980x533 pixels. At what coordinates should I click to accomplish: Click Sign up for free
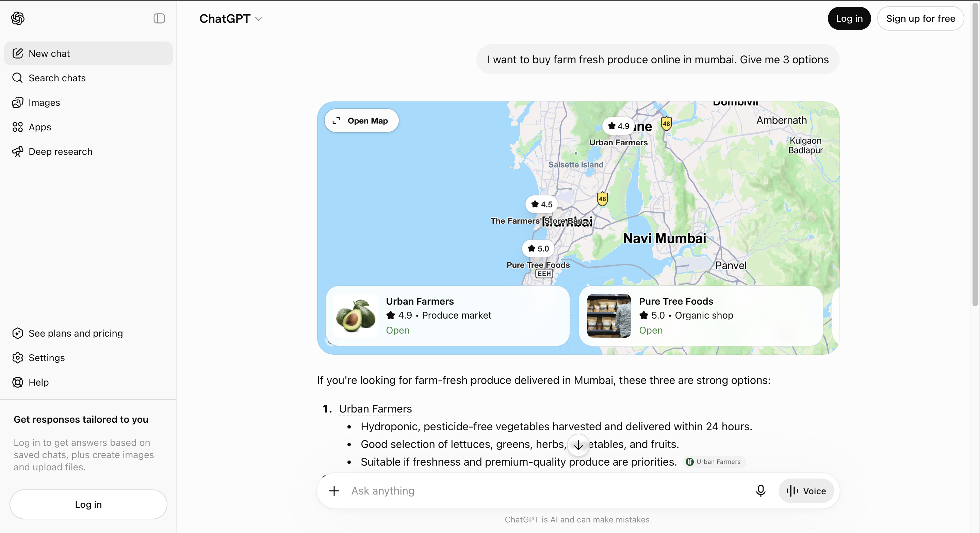pyautogui.click(x=920, y=18)
